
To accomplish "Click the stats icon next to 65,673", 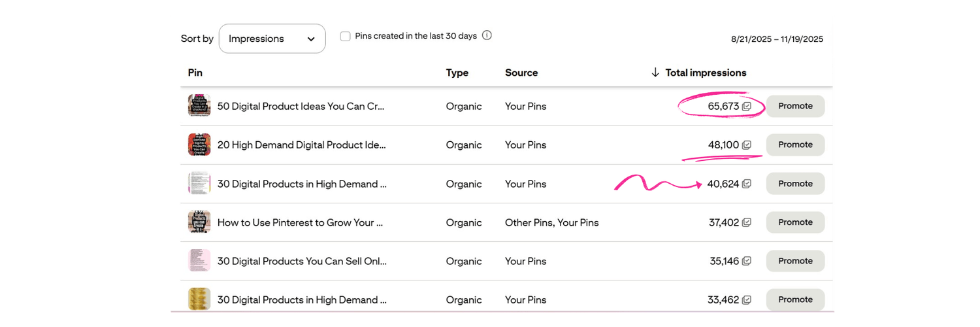I will click(747, 106).
